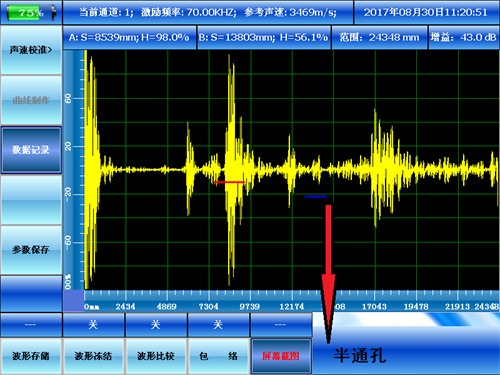Toggle the 关 status above 波形比较
The height and width of the screenshot is (375, 500).
coord(156,325)
